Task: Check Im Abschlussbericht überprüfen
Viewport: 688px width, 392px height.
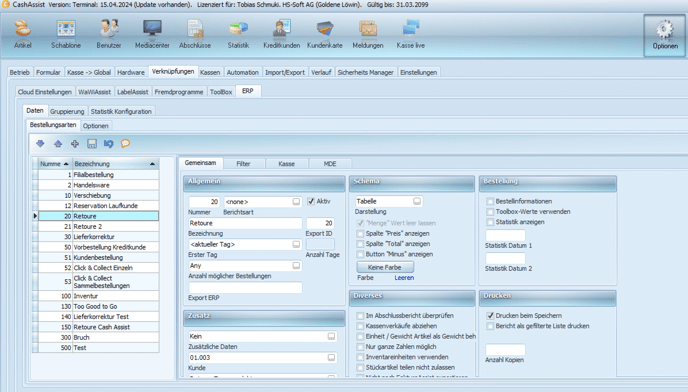Action: pos(360,316)
